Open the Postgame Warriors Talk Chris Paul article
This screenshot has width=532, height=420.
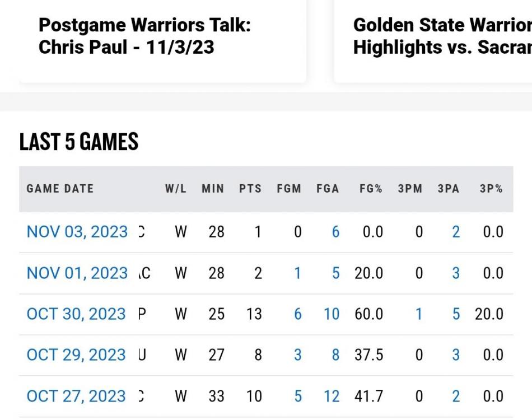[144, 36]
